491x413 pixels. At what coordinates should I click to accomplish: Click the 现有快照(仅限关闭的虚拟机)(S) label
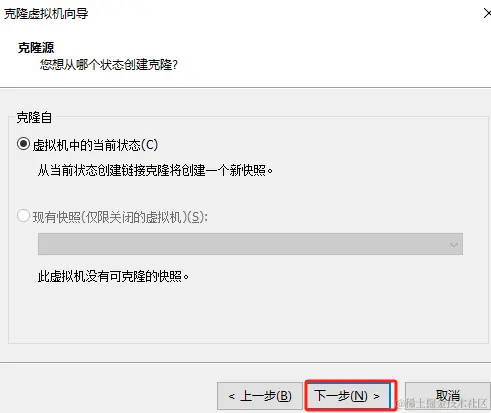pyautogui.click(x=120, y=217)
